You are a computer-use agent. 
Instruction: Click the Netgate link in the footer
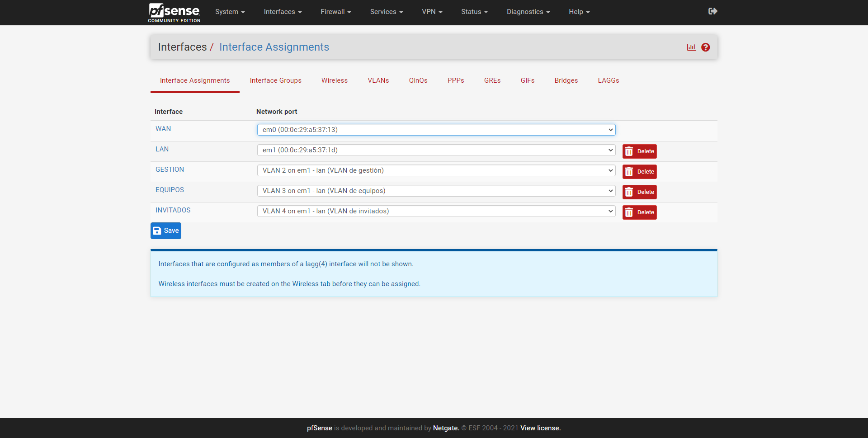(446, 428)
